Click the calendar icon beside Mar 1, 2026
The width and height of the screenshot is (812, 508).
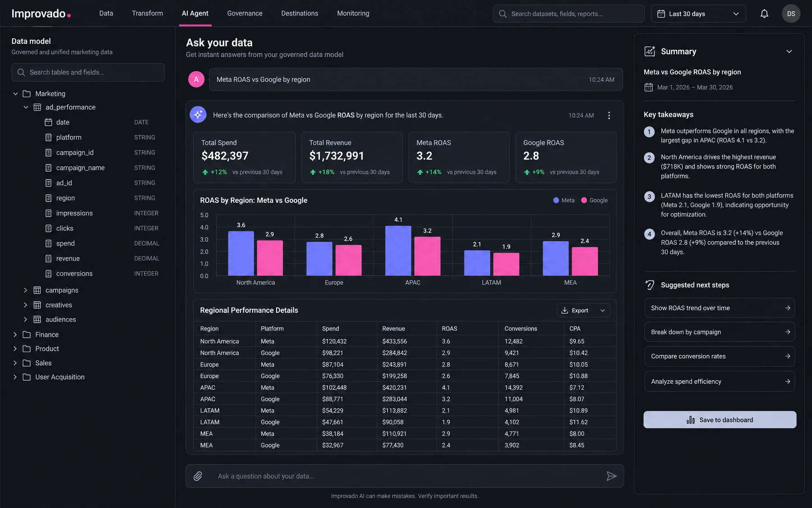(649, 87)
